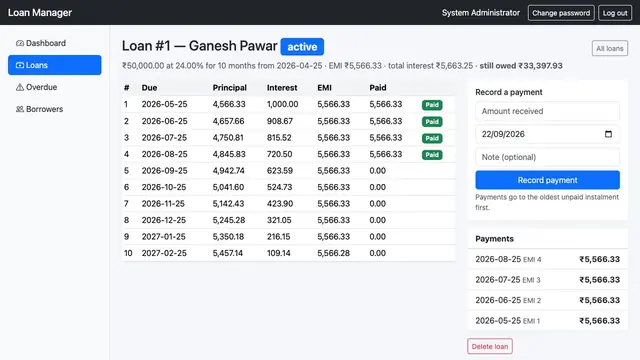This screenshot has width=640, height=360.
Task: Click the Payments panel heading
Action: pyautogui.click(x=494, y=239)
